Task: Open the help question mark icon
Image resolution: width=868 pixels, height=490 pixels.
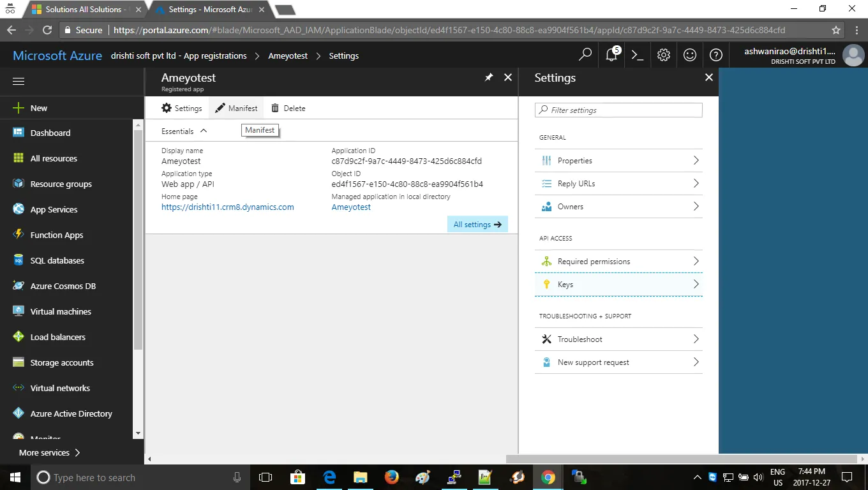Action: 716,56
